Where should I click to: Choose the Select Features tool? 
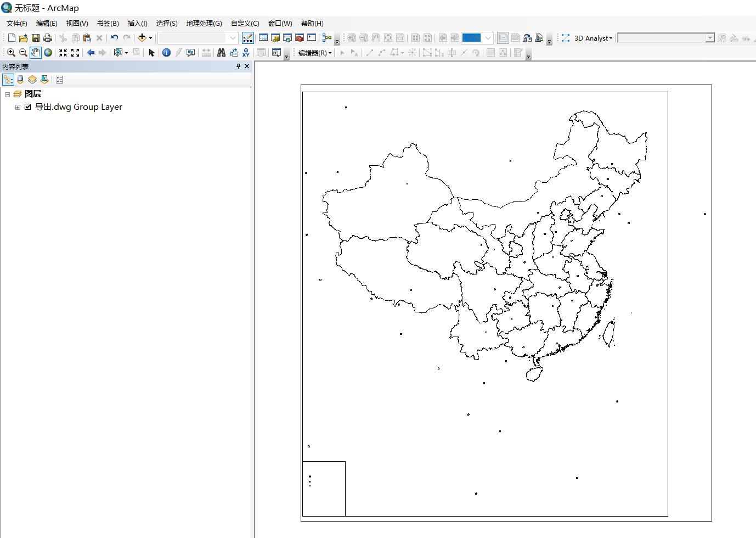click(117, 53)
